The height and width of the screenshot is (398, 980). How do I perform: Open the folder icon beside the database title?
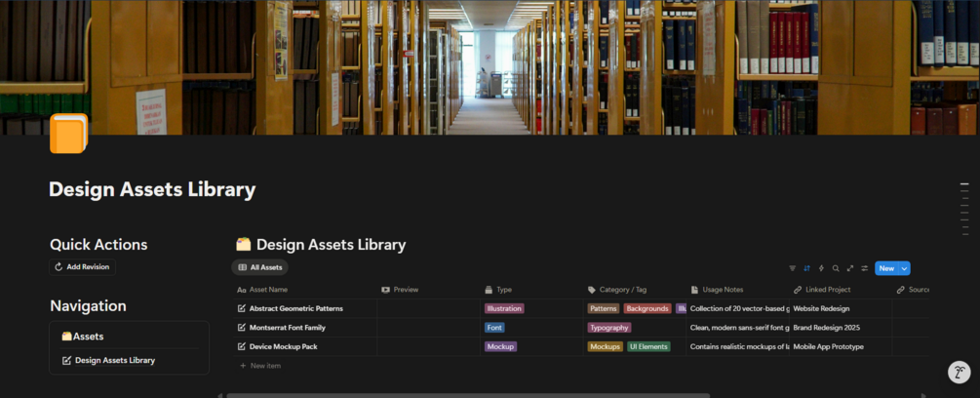point(243,244)
